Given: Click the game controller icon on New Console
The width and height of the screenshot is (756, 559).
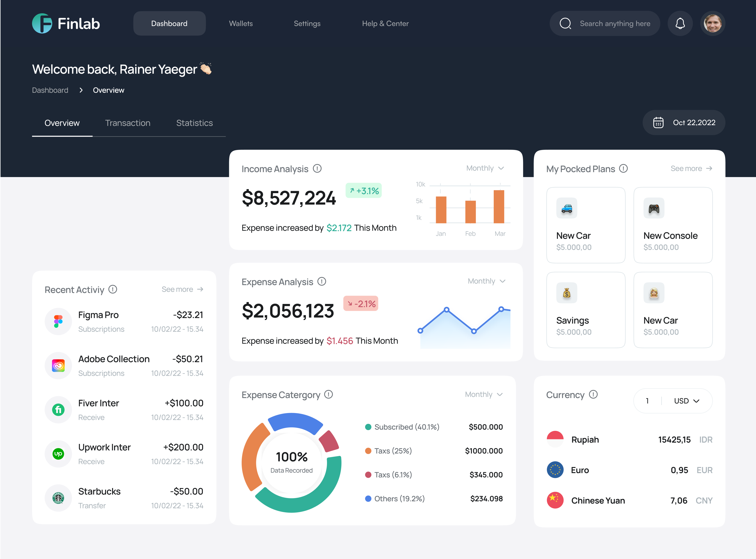Looking at the screenshot, I should coord(654,208).
